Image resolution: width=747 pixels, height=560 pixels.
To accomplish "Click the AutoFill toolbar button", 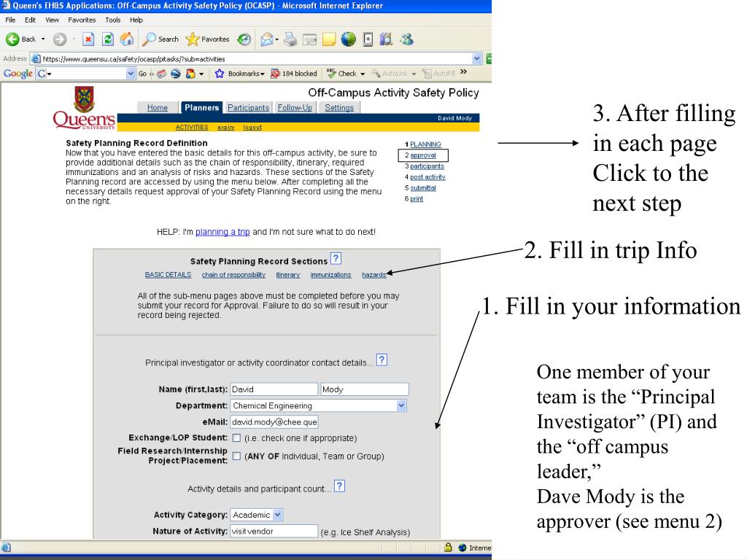I will coord(438,74).
